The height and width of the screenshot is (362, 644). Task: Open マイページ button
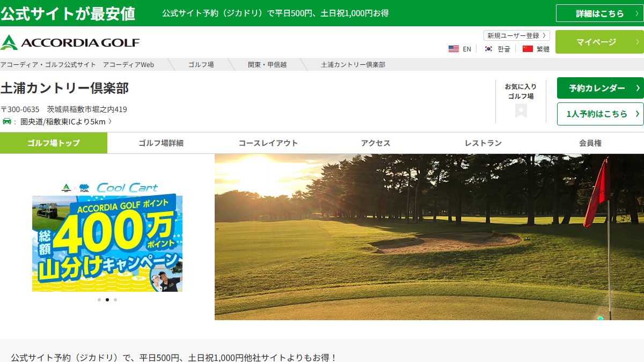point(599,42)
